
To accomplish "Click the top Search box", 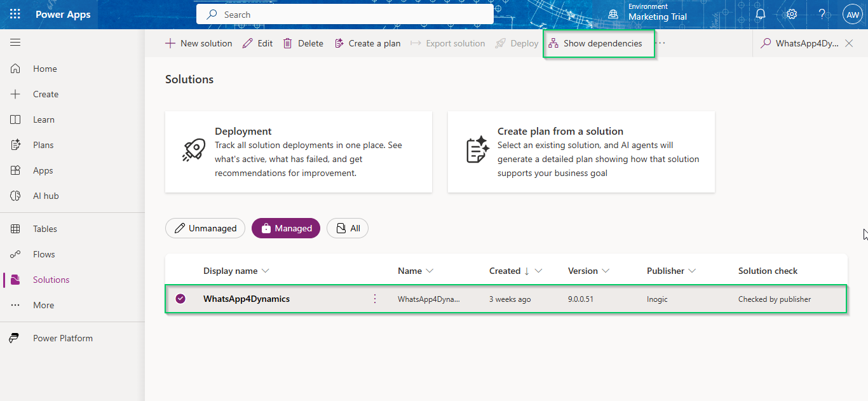I will (345, 15).
